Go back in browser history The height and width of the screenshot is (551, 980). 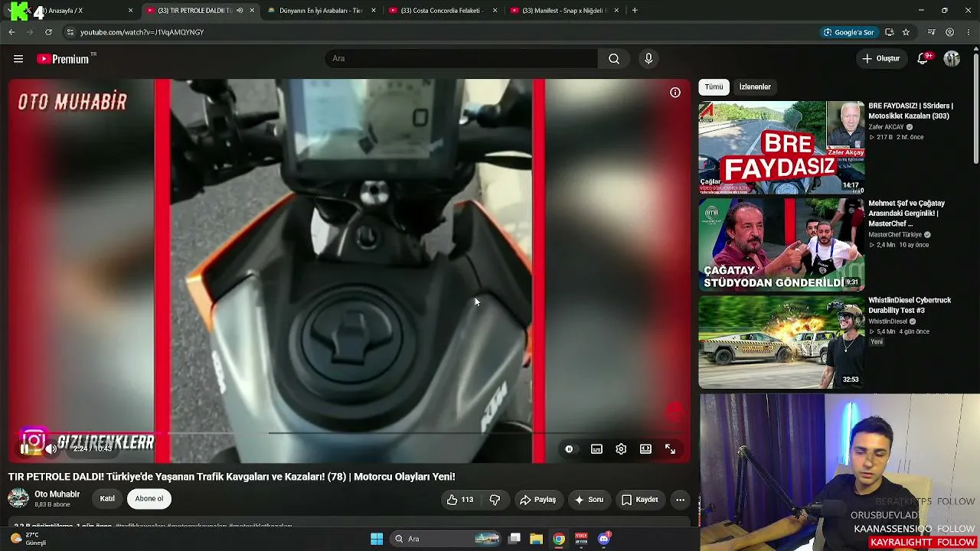point(11,32)
